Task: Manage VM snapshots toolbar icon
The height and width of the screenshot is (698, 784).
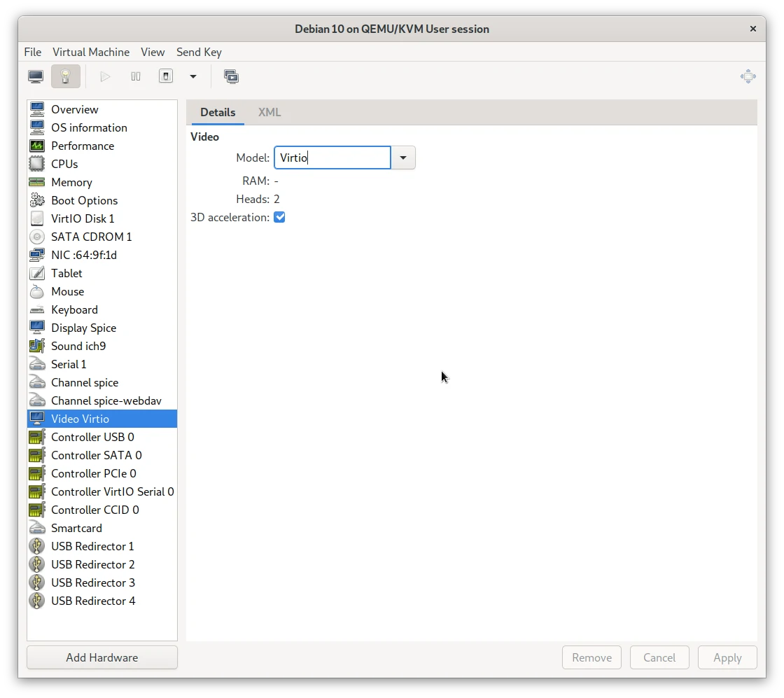Action: (x=231, y=76)
